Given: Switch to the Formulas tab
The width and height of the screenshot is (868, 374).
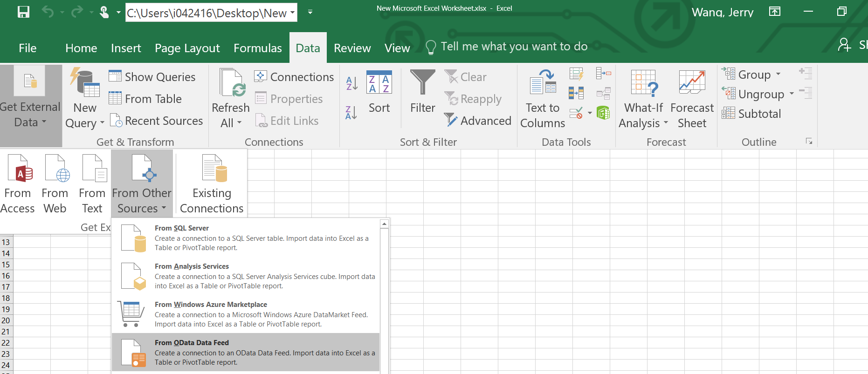Looking at the screenshot, I should (x=258, y=48).
